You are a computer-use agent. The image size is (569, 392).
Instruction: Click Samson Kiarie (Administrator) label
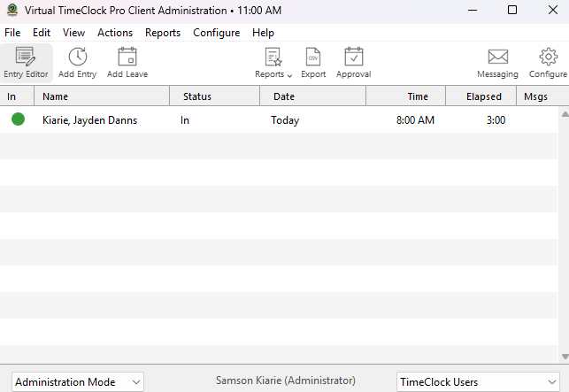[286, 380]
